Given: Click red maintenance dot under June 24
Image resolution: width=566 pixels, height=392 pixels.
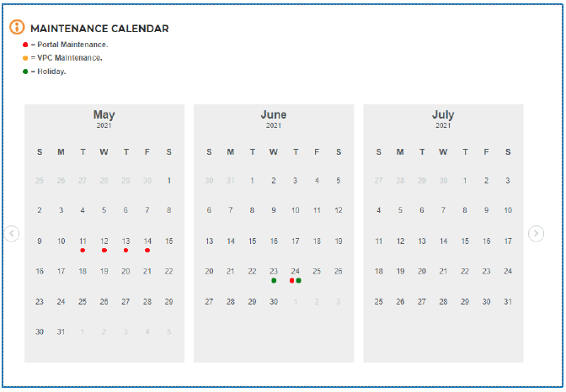Looking at the screenshot, I should pos(291,280).
